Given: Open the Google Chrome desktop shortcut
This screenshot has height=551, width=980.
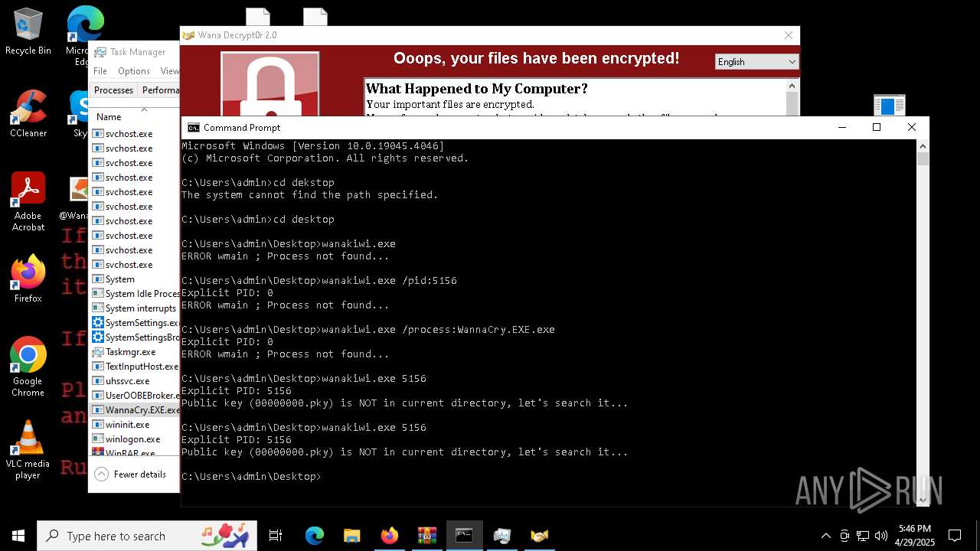Looking at the screenshot, I should point(28,367).
